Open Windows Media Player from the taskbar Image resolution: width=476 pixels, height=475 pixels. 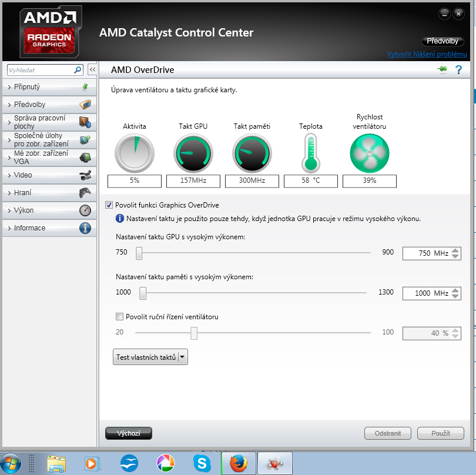tap(92, 463)
